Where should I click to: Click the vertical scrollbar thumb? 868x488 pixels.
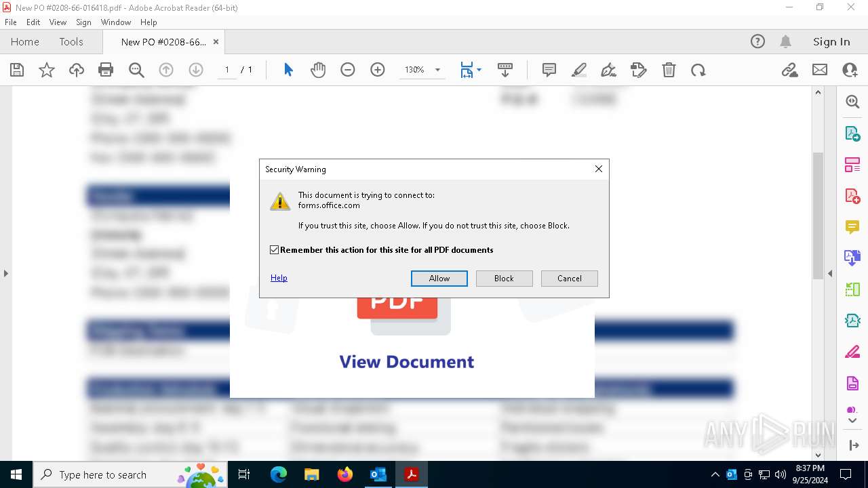818,215
